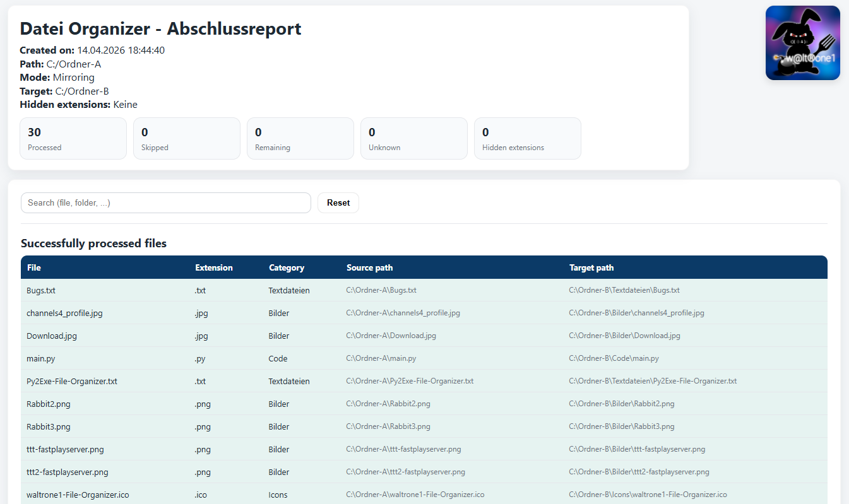Select the Skipped count card
The width and height of the screenshot is (849, 504).
tap(187, 138)
